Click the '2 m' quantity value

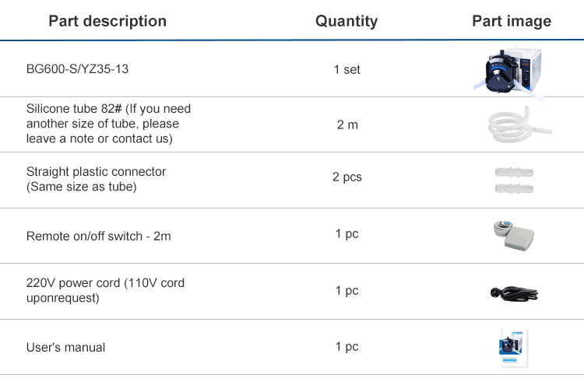tap(347, 125)
